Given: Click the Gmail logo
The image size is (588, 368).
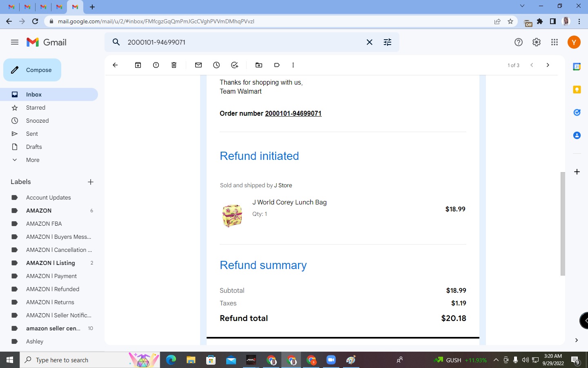Looking at the screenshot, I should 47,42.
